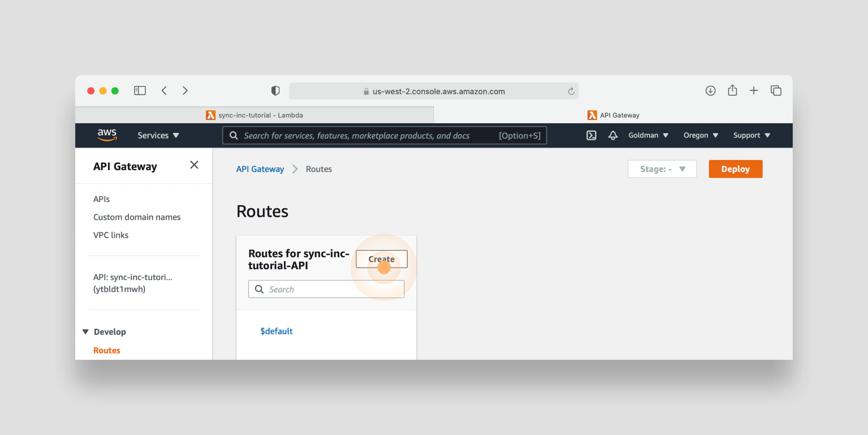Switch to the API Gateway browser tab
This screenshot has height=435, width=868.
[613, 115]
